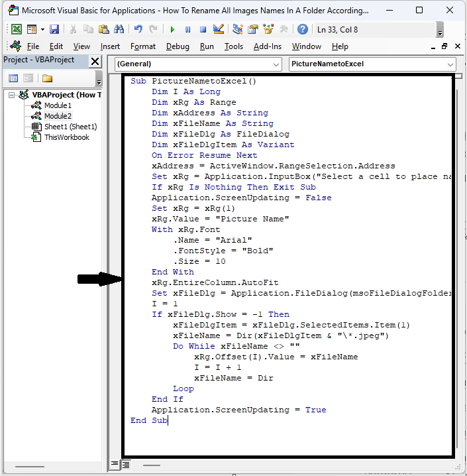The width and height of the screenshot is (467, 476).
Task: Switch to Full Module View at bottom left
Action: coord(125,465)
